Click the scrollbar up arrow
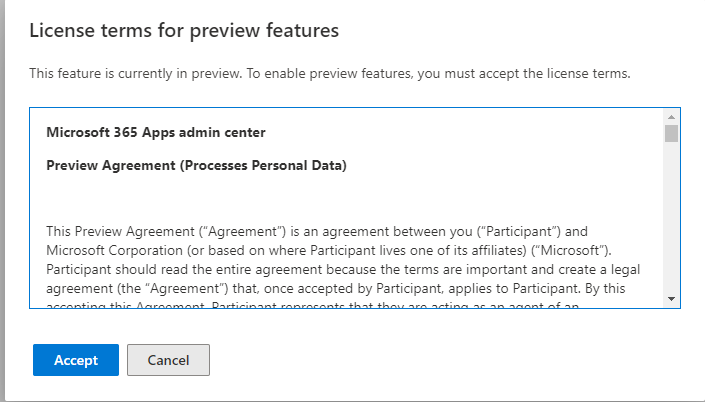This screenshot has width=705, height=402. pyautogui.click(x=671, y=117)
